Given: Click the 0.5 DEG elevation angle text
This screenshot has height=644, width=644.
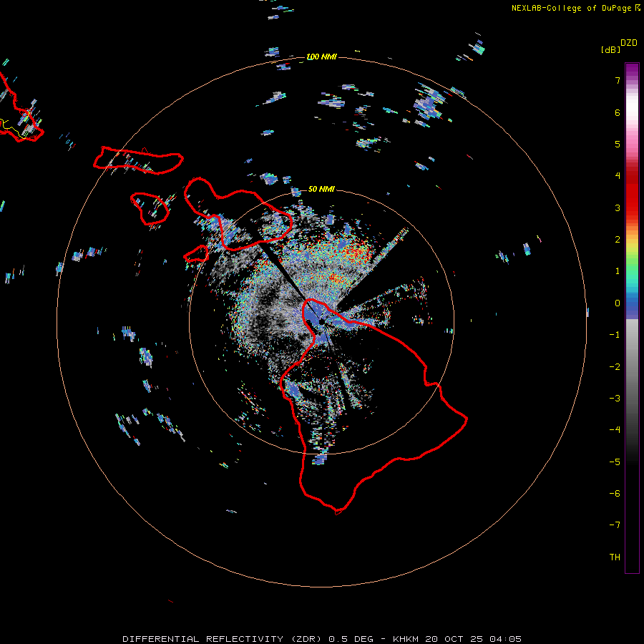Looking at the screenshot, I should coord(351,639).
